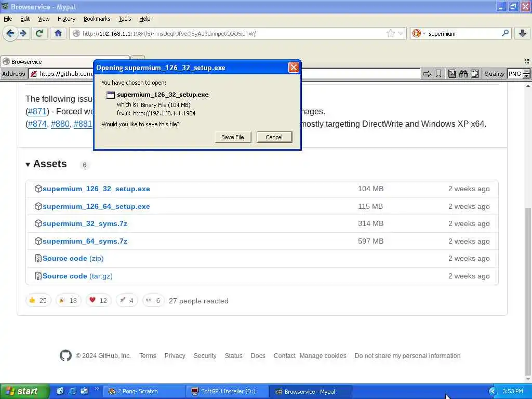Click the Browservice bookmarks page icon
532x399 pixels.
452,74
